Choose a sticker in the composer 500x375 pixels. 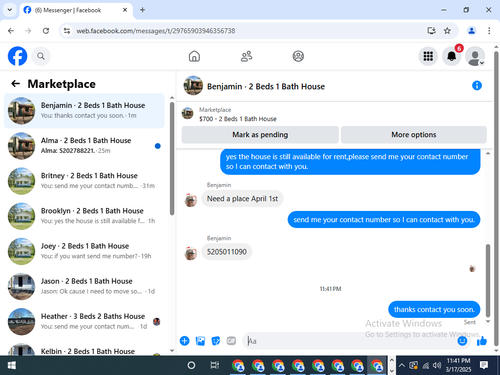tap(216, 341)
